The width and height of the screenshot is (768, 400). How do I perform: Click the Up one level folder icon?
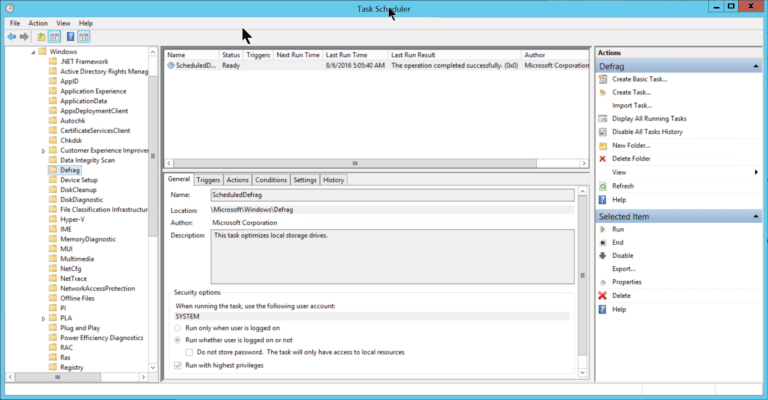tap(41, 37)
